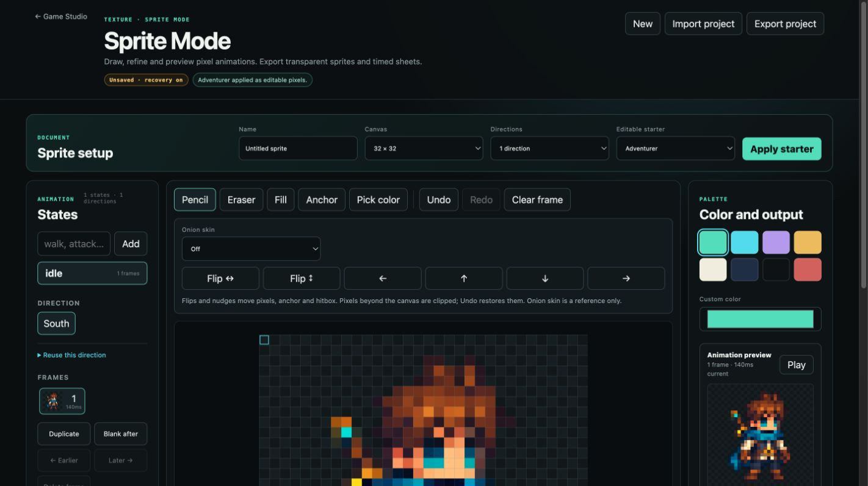Nudge pixels up with the arrow button
Viewport: 868px width, 486px height.
pyautogui.click(x=464, y=278)
